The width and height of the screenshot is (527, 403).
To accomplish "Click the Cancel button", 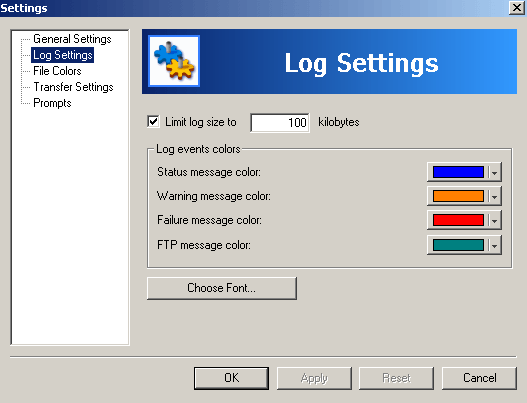I will coord(479,378).
